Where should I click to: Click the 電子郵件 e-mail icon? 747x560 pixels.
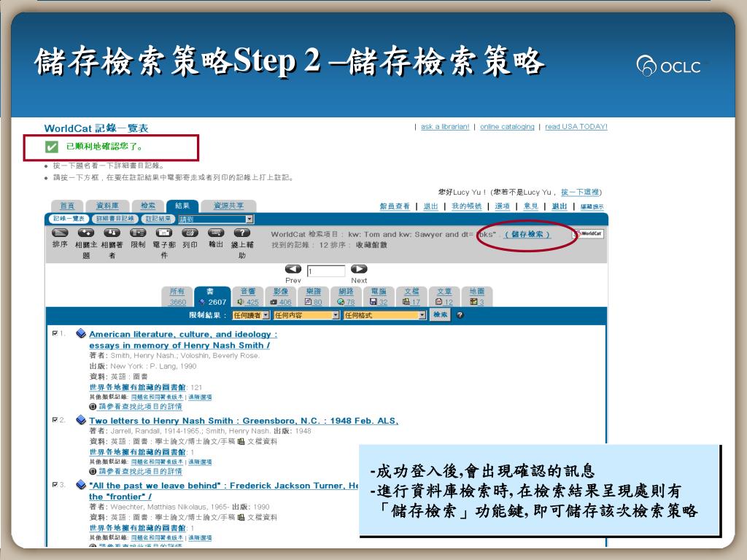(x=164, y=233)
